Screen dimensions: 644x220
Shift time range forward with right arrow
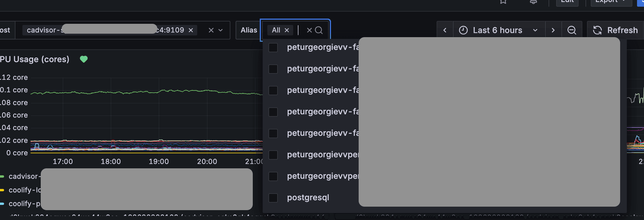(x=553, y=30)
